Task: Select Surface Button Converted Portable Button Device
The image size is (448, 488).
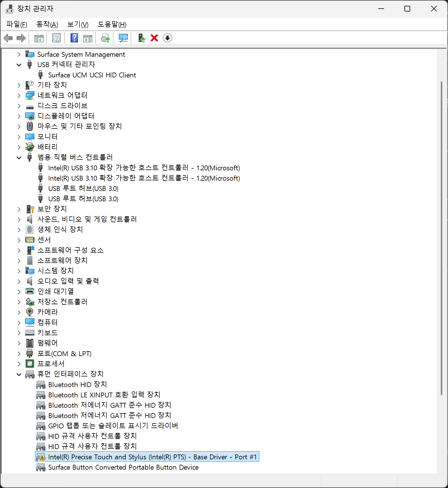Action: [123, 467]
